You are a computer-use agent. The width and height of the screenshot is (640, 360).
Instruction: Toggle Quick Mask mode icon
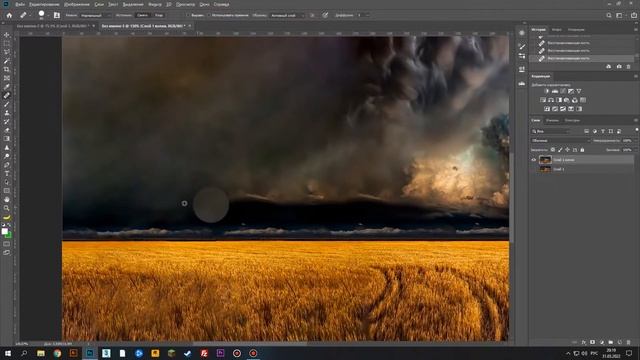(x=7, y=244)
